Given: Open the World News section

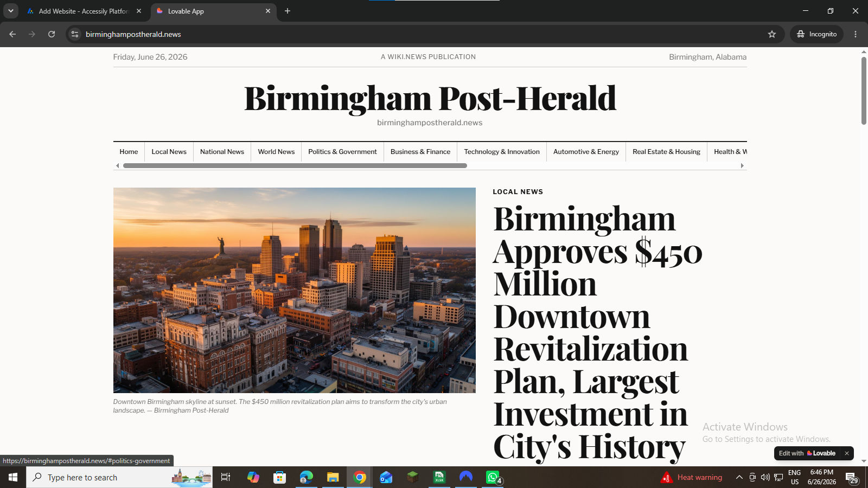Looking at the screenshot, I should tap(276, 152).
